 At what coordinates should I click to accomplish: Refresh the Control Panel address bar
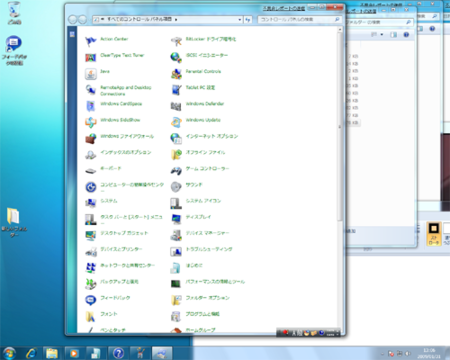coord(248,20)
